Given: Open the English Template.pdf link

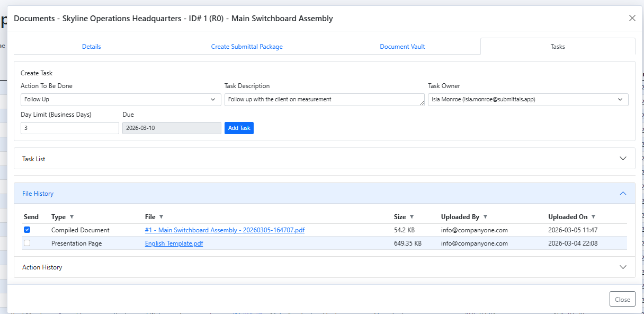Looking at the screenshot, I should click(x=174, y=243).
